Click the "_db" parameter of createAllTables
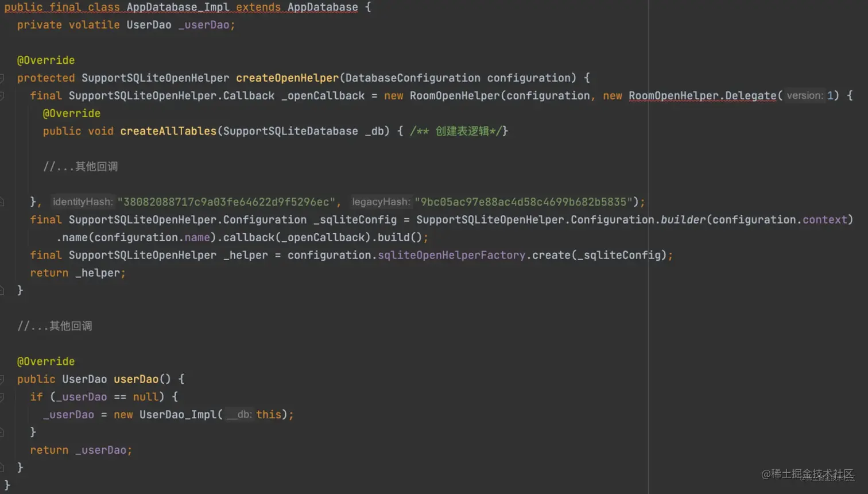The width and height of the screenshot is (868, 494). (x=374, y=132)
